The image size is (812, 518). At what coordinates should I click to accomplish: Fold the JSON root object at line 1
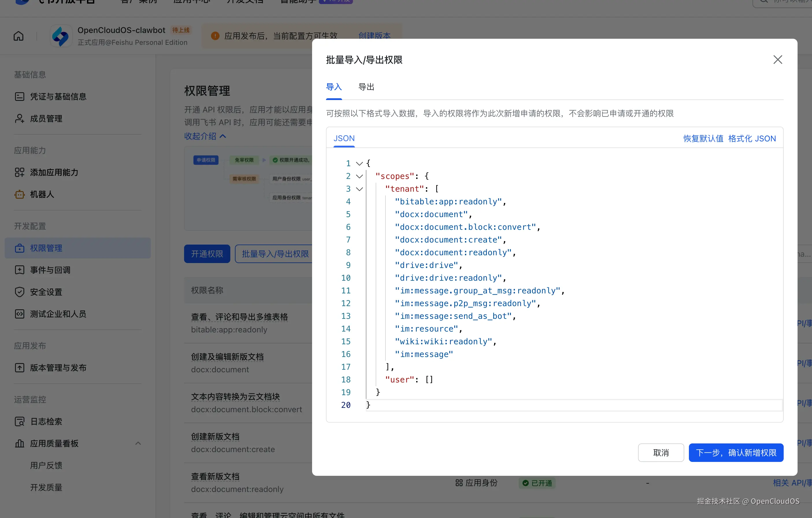[x=359, y=164]
